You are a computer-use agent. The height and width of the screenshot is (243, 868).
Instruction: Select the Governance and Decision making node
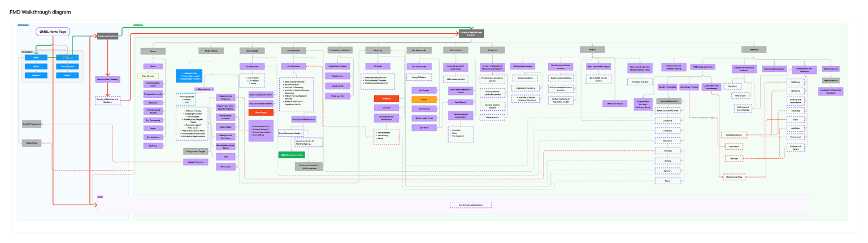[674, 66]
